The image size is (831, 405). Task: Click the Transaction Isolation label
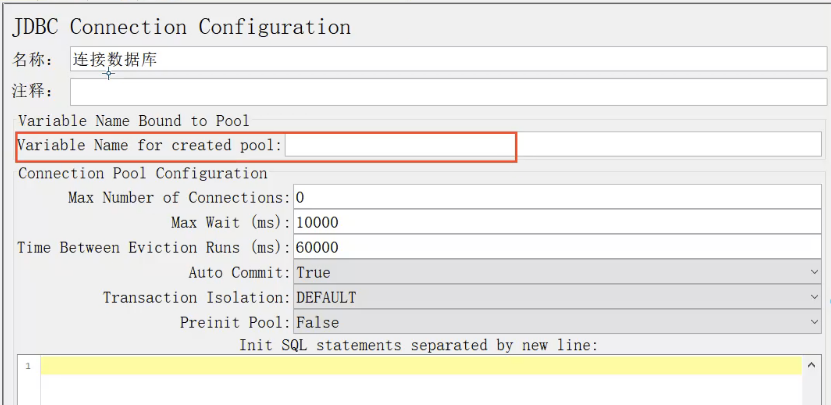pyautogui.click(x=195, y=297)
